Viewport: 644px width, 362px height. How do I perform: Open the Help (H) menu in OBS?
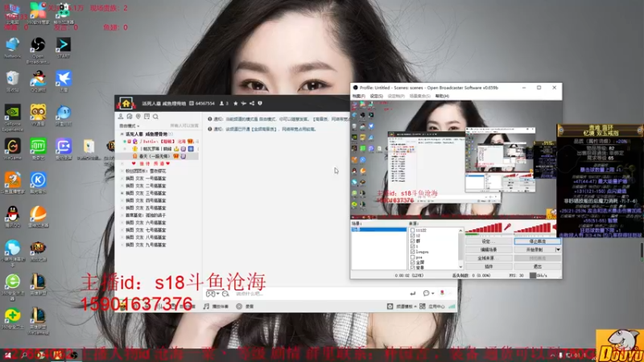442,96
